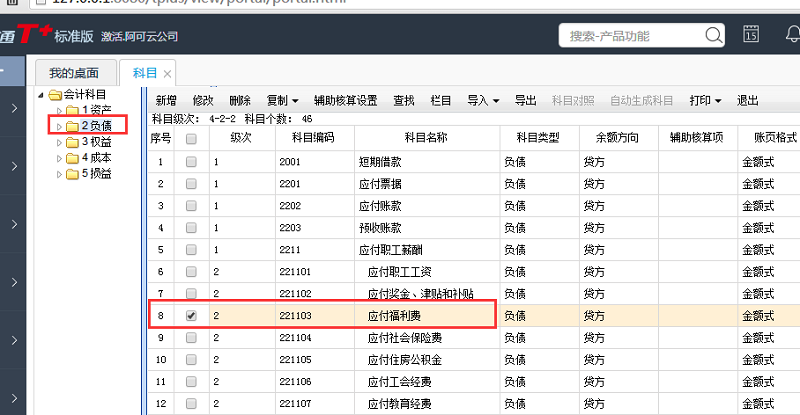Close the 科目 tab
The height and width of the screenshot is (415, 800).
pos(167,74)
